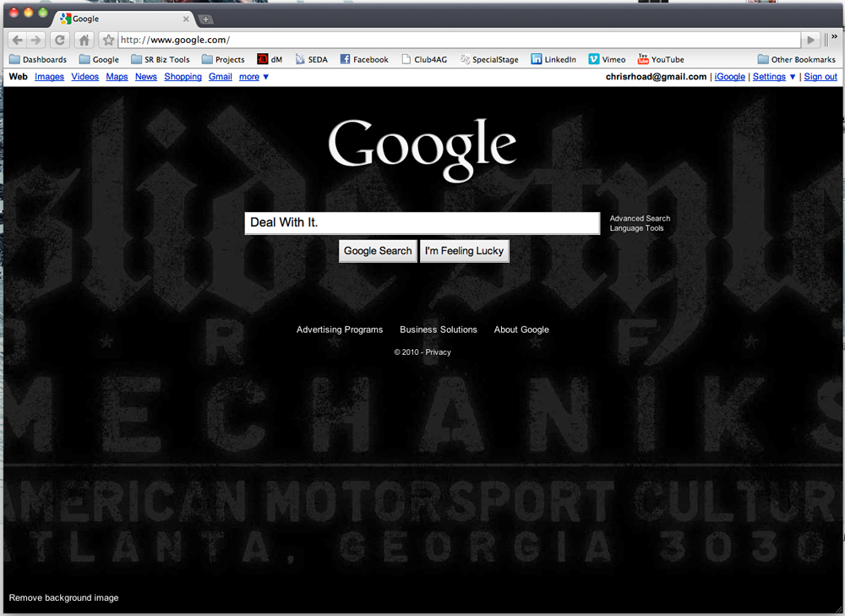Open the Dashboards bookmark folder
845x616 pixels.
point(38,59)
